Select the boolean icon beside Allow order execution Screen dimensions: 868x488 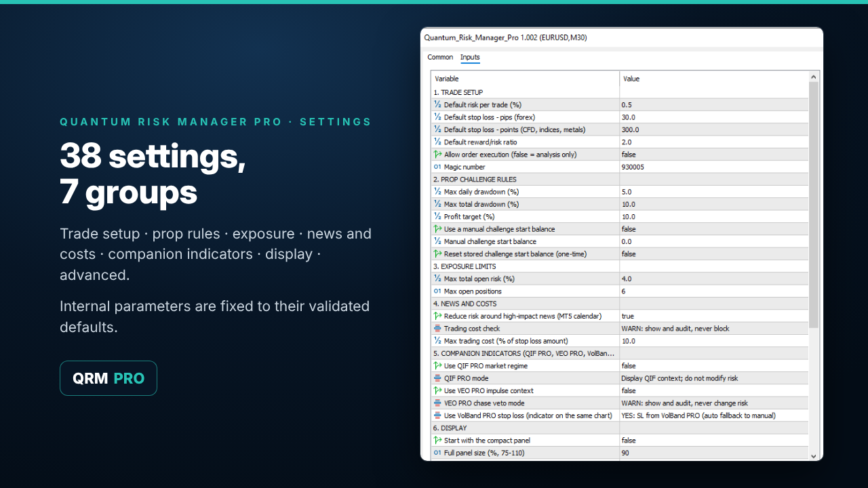point(437,155)
